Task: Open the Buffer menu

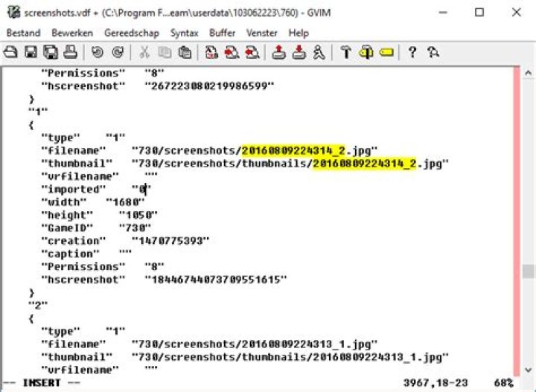Action: pyautogui.click(x=222, y=33)
